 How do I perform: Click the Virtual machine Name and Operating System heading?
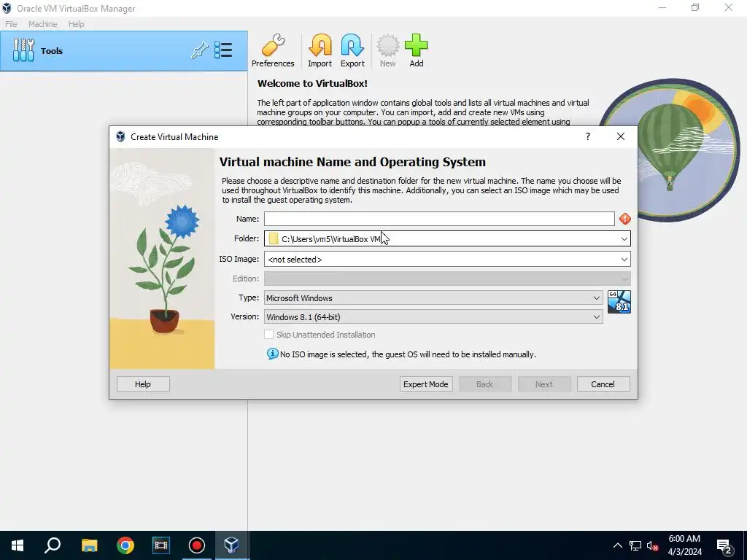tap(352, 162)
